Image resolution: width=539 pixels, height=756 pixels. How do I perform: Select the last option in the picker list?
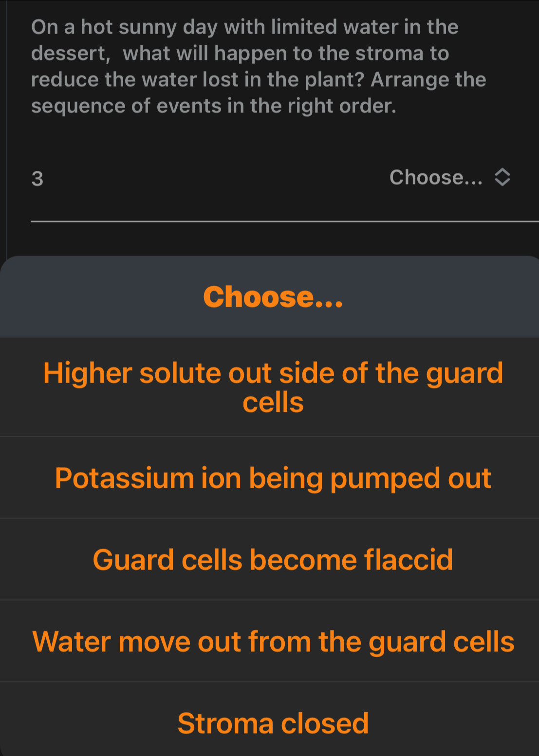273,722
